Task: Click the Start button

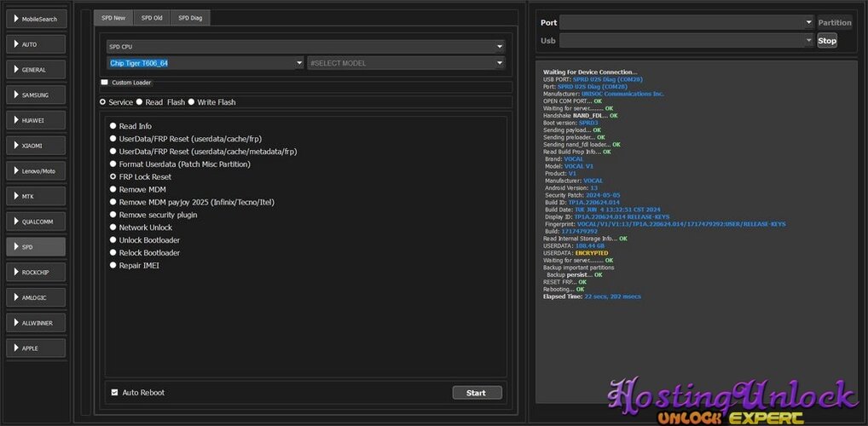Action: (x=477, y=393)
